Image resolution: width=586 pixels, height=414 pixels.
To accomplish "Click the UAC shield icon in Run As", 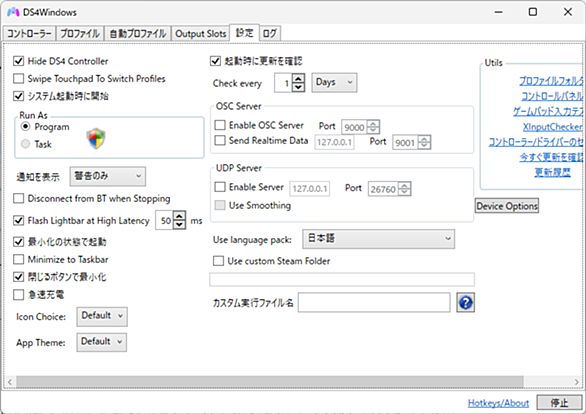I will coord(96,138).
